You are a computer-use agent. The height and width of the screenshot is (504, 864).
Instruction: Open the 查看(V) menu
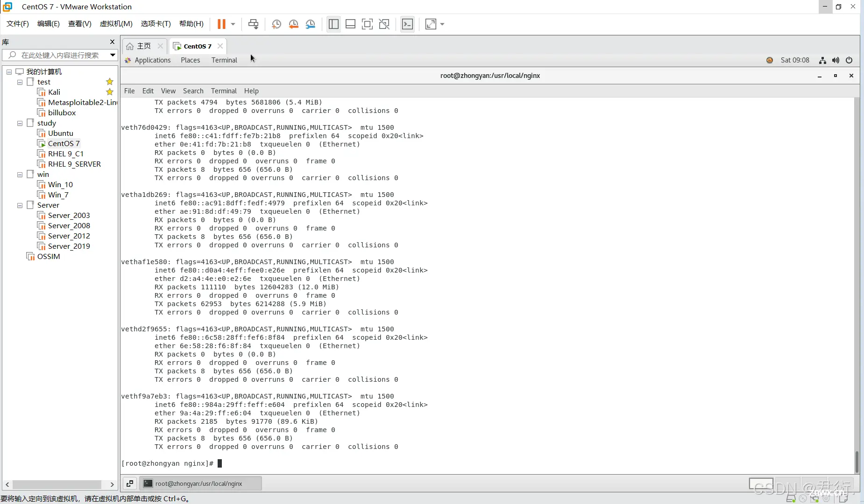click(80, 24)
